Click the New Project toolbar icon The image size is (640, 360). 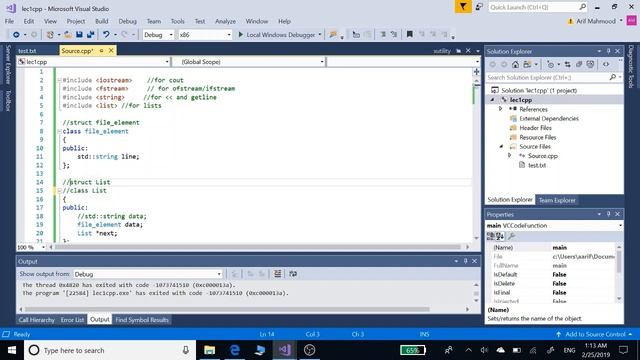point(50,35)
